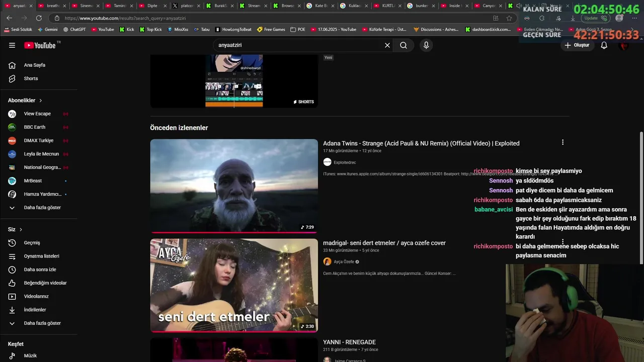Open madrigal- seni dert etmeler video title
Image resolution: width=644 pixels, height=362 pixels.
(x=384, y=243)
